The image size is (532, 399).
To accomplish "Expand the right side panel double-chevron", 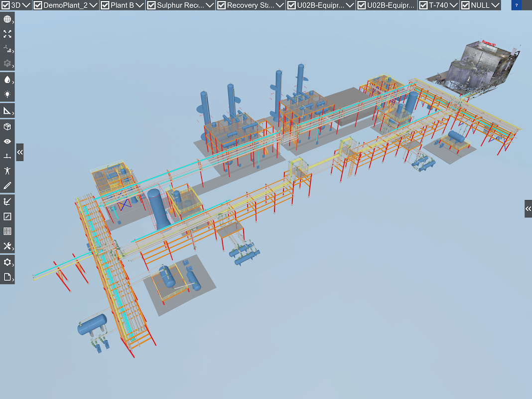I will (x=529, y=209).
